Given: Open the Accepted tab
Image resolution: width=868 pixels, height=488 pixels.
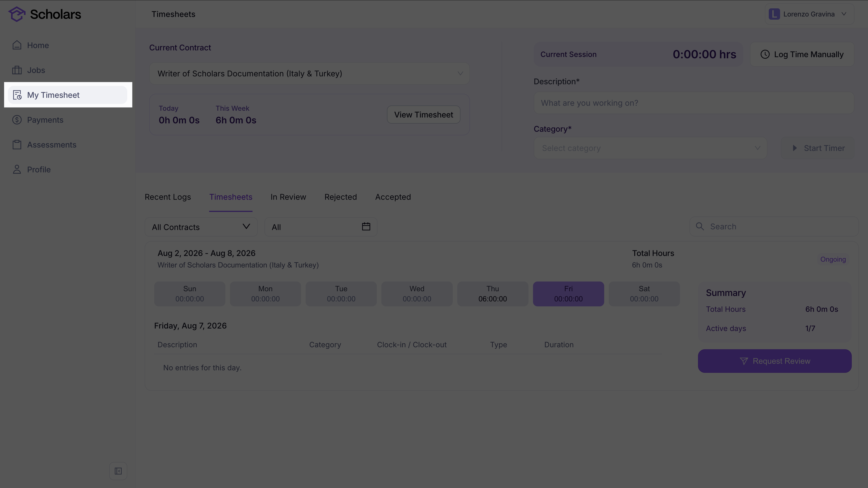Looking at the screenshot, I should (393, 197).
